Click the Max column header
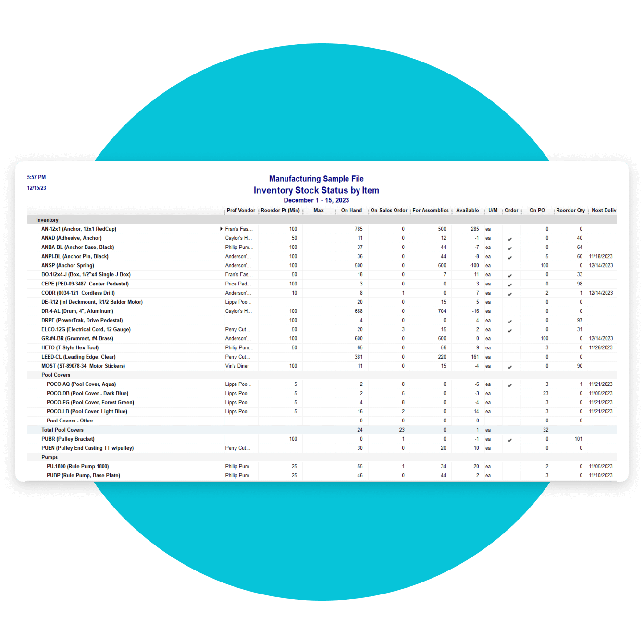The image size is (644, 644). tap(319, 210)
